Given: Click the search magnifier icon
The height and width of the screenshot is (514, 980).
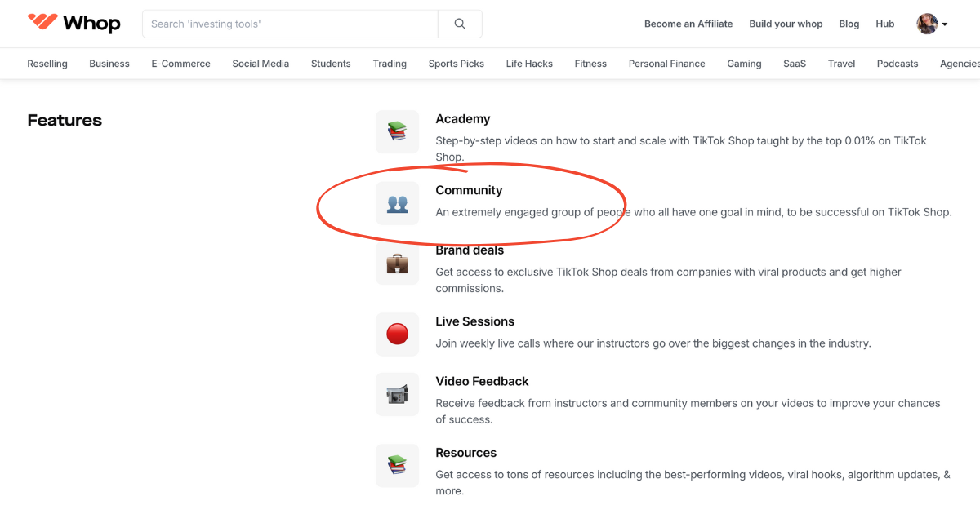Looking at the screenshot, I should [x=460, y=24].
